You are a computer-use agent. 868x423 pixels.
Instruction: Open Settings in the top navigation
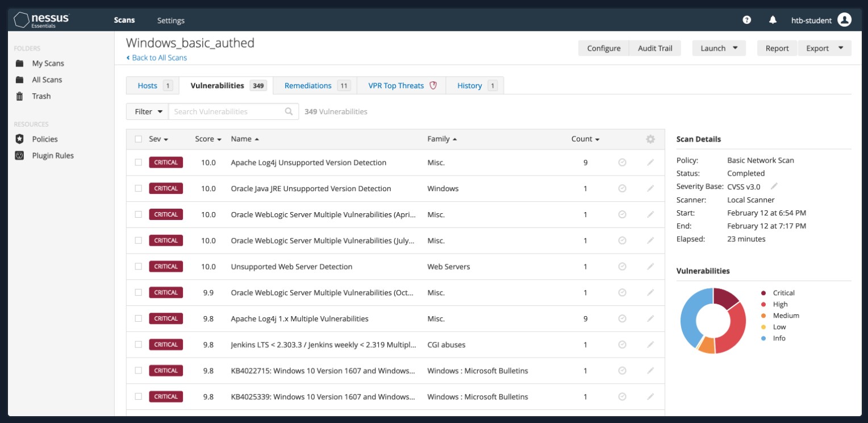171,20
